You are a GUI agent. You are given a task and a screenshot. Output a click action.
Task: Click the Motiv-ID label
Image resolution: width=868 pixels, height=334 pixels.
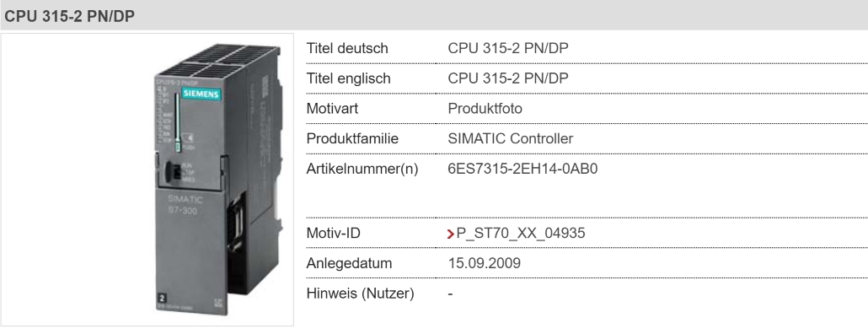pos(333,234)
